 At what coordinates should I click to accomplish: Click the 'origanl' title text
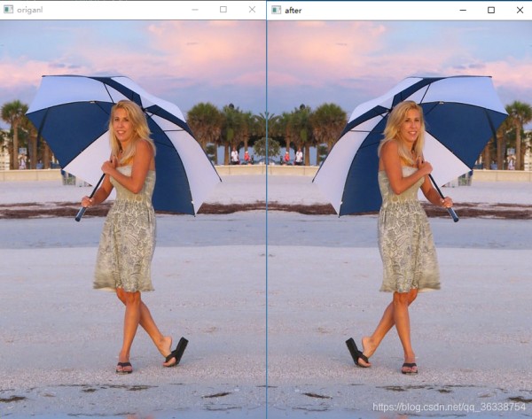[x=30, y=10]
